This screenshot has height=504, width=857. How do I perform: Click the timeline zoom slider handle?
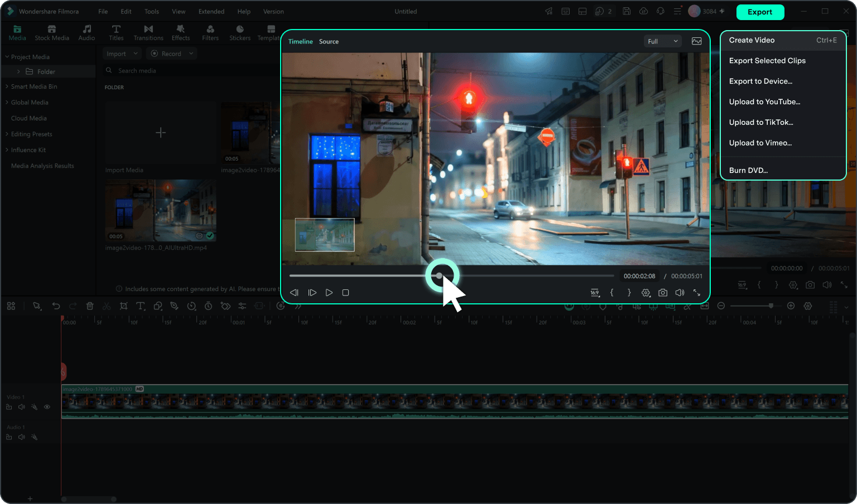771,306
